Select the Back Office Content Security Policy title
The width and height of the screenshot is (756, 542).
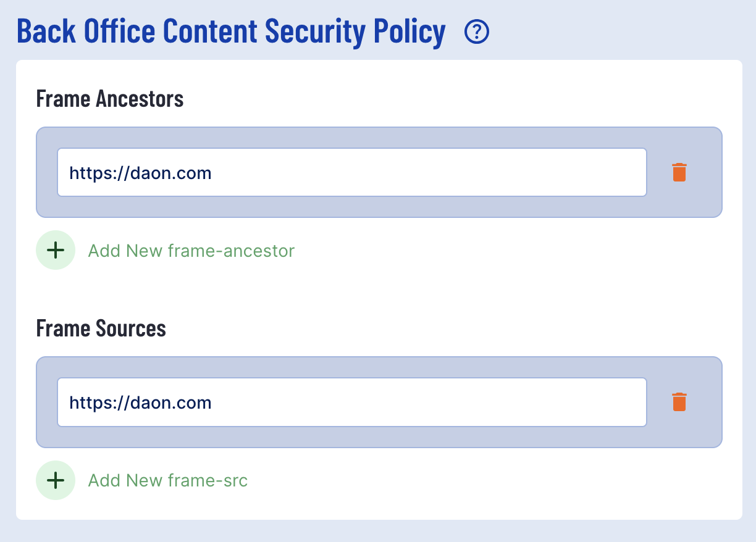(x=231, y=31)
